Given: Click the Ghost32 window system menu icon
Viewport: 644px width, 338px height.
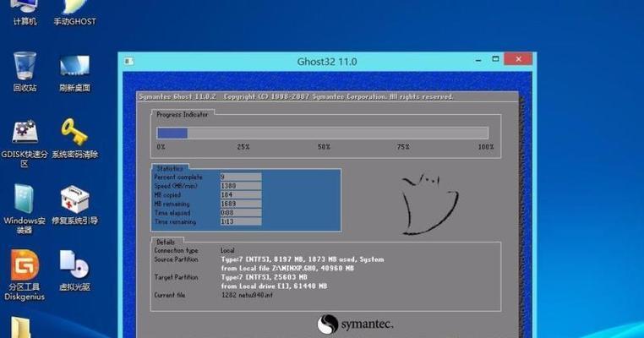Looking at the screenshot, I should pos(129,61).
